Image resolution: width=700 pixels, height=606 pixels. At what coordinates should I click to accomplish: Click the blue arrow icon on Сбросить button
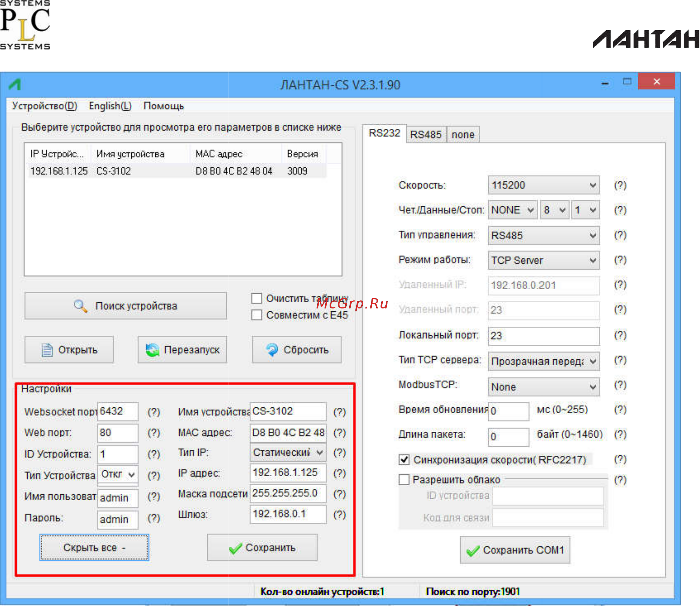point(272,350)
